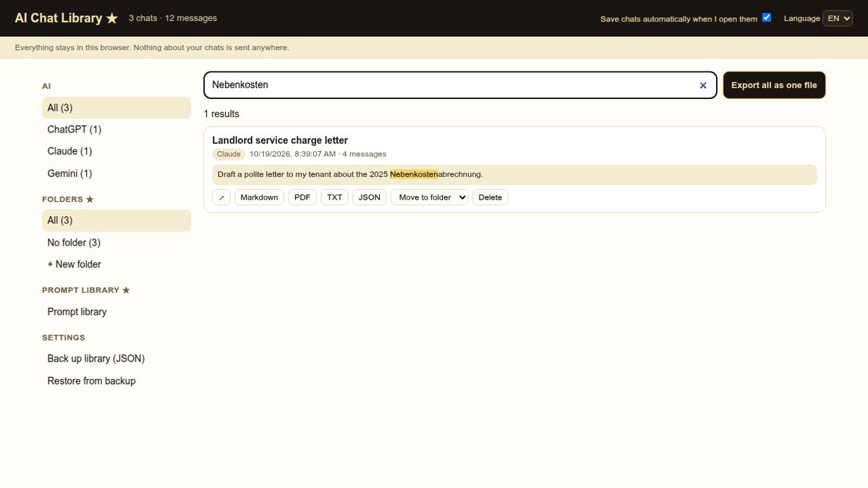Screen dimensions: 868x488
Task: Export chat as JSON
Action: tap(370, 197)
